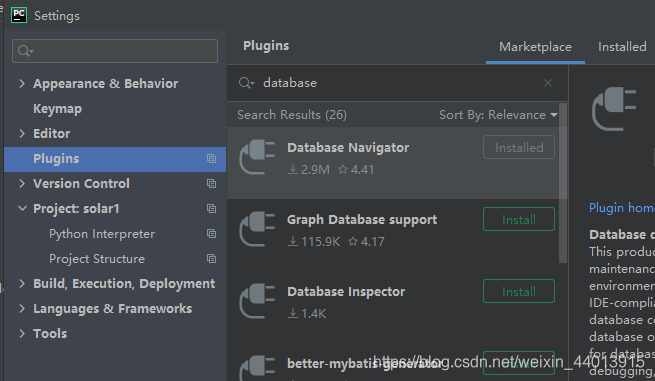Screen dimensions: 655x381
Task: Open the Plugin homepage link
Action: tap(622, 208)
